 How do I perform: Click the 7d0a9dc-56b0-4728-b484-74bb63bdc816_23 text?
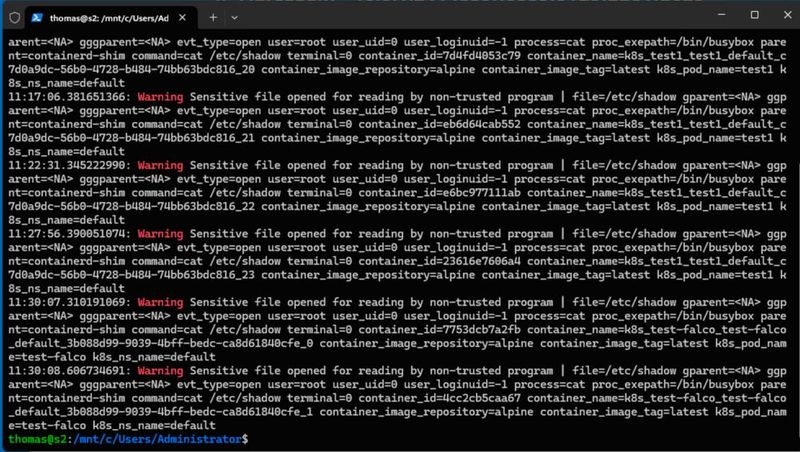[131, 274]
